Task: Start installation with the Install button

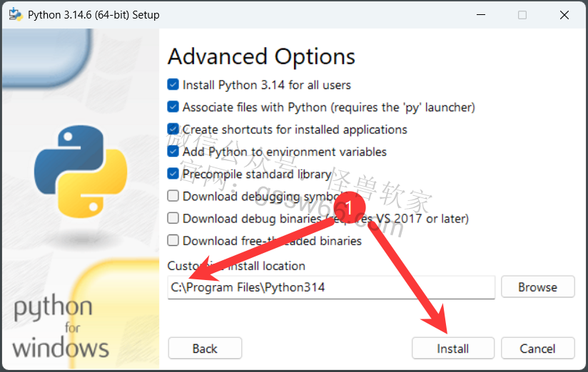Action: point(453,348)
